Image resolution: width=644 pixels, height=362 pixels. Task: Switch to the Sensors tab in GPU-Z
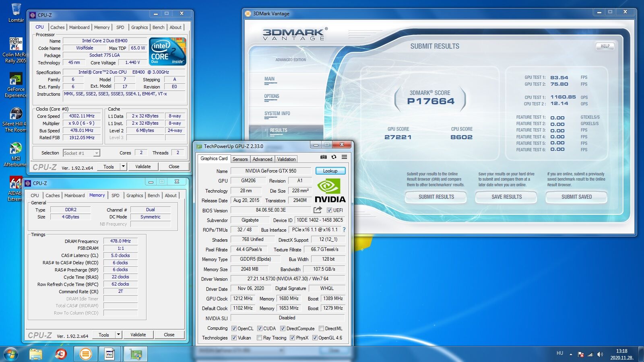[x=240, y=159]
